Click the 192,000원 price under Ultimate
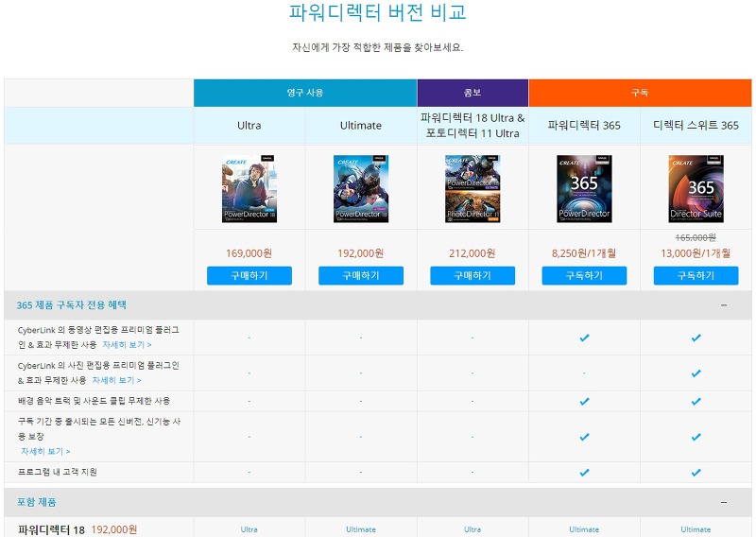 (361, 253)
